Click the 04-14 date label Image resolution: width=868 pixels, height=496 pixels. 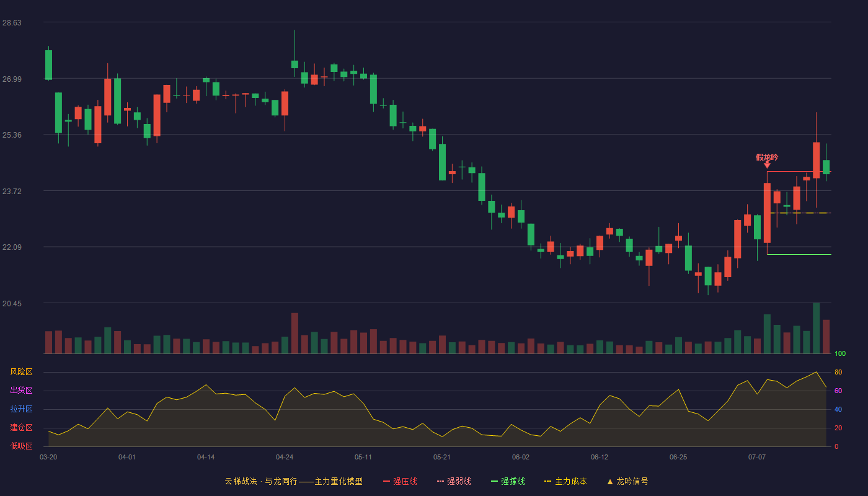[206, 457]
